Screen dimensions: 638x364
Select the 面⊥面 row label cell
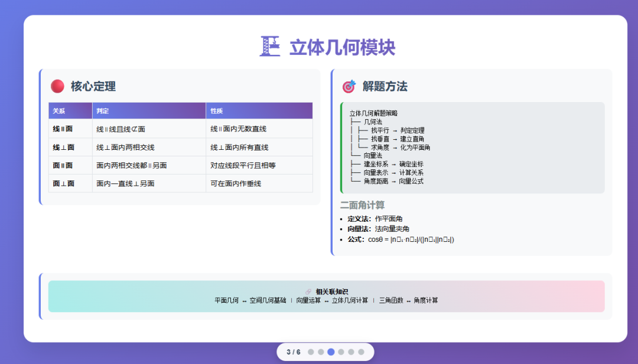pyautogui.click(x=70, y=183)
